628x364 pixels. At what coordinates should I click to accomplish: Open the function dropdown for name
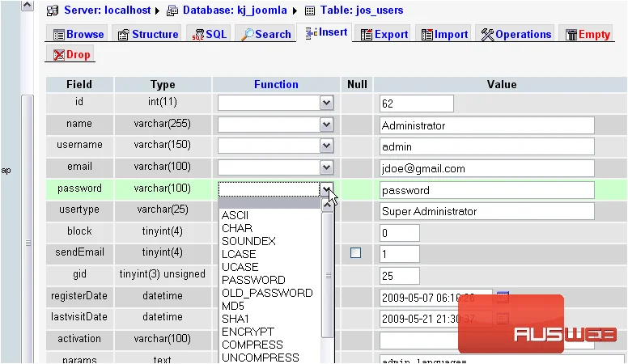coord(275,125)
